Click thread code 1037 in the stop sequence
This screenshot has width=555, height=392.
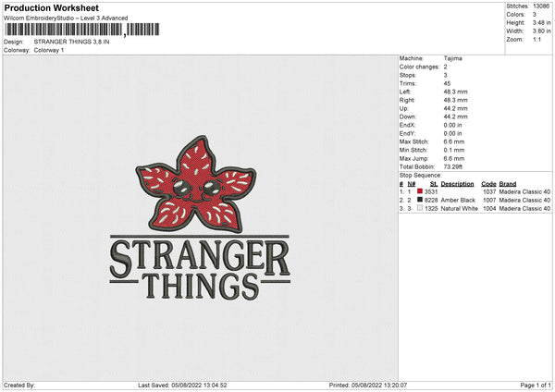click(x=489, y=191)
